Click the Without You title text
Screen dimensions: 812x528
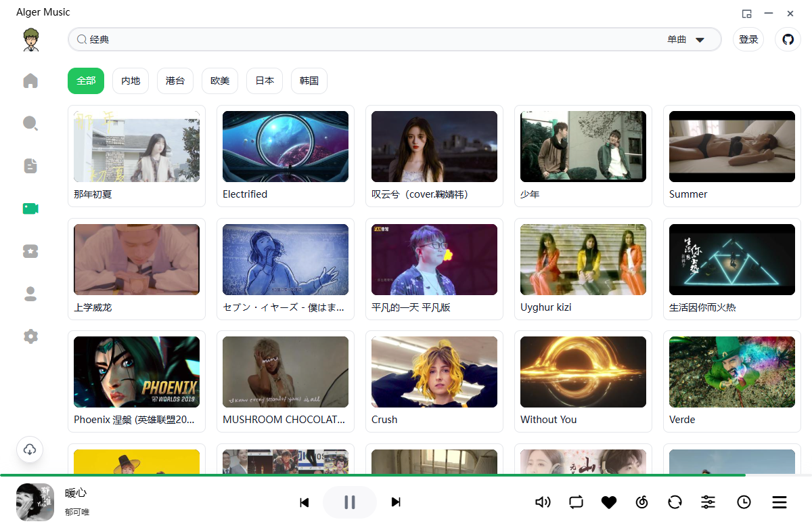tap(549, 420)
